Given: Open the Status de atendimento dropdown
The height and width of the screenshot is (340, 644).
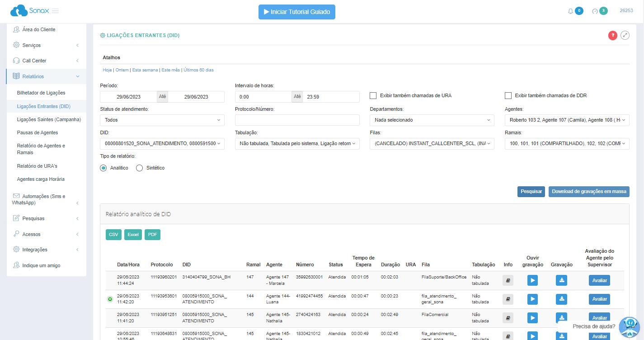Looking at the screenshot, I should 162,120.
